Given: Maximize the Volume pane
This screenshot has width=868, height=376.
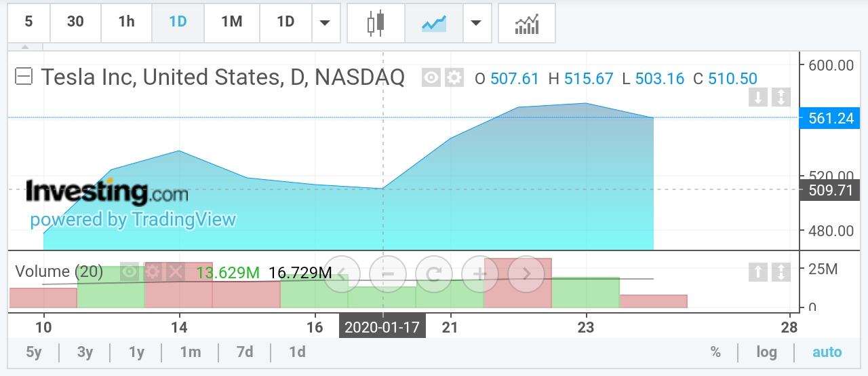Looking at the screenshot, I should coord(781,272).
